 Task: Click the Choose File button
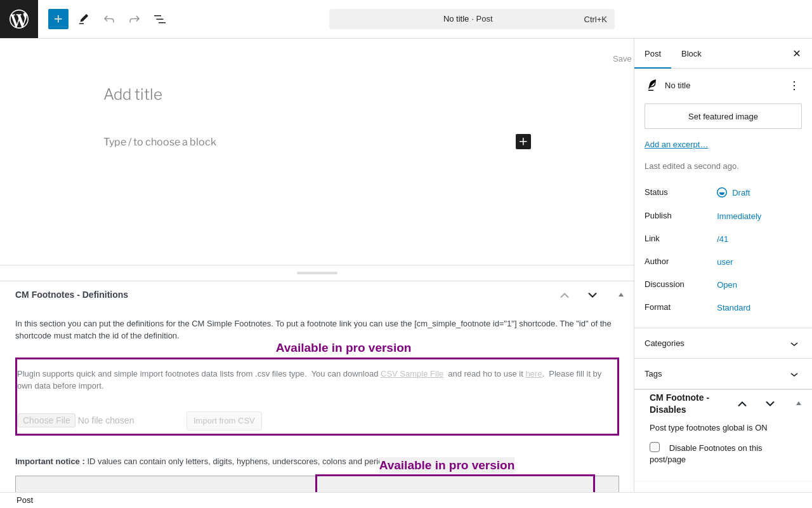coord(46,420)
